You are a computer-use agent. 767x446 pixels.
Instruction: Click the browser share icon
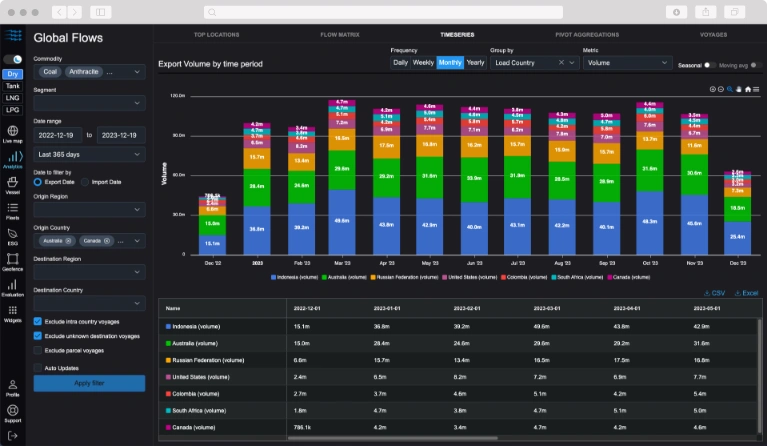click(x=705, y=12)
